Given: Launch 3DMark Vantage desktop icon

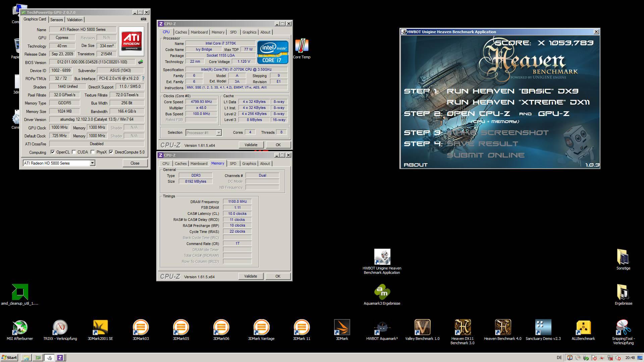Looking at the screenshot, I should [x=261, y=330].
